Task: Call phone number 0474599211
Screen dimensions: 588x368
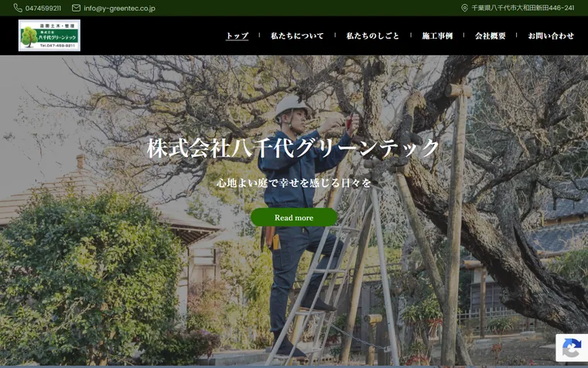Action: click(43, 9)
